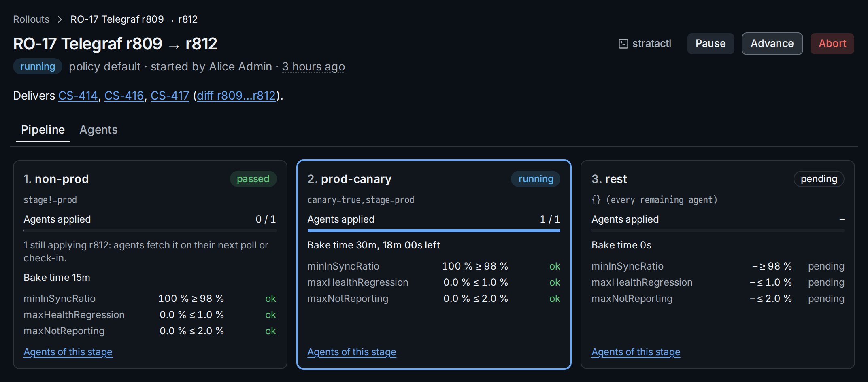Viewport: 868px width, 382px height.
Task: Click 'Bake time 15m' in non-prod
Action: [x=57, y=278]
